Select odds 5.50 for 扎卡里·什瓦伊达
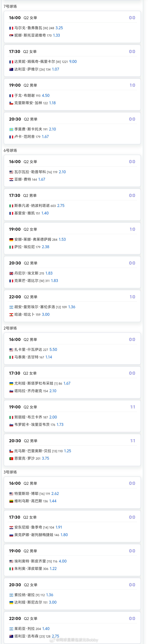Image resolution: width=148 pixels, height=644 pixels. pyautogui.click(x=53, y=349)
